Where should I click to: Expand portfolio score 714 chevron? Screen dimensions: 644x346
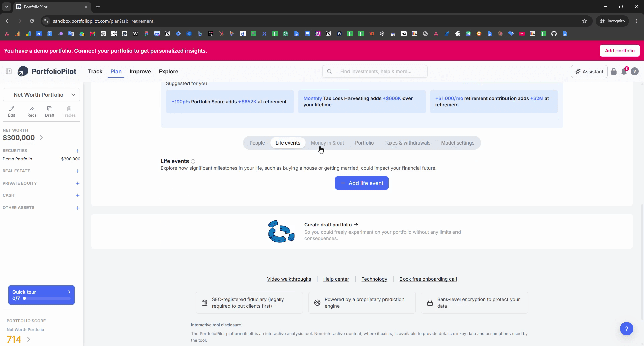[29, 339]
